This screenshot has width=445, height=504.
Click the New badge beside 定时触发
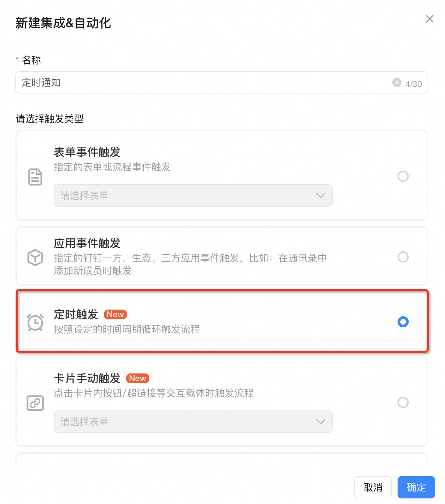(115, 314)
